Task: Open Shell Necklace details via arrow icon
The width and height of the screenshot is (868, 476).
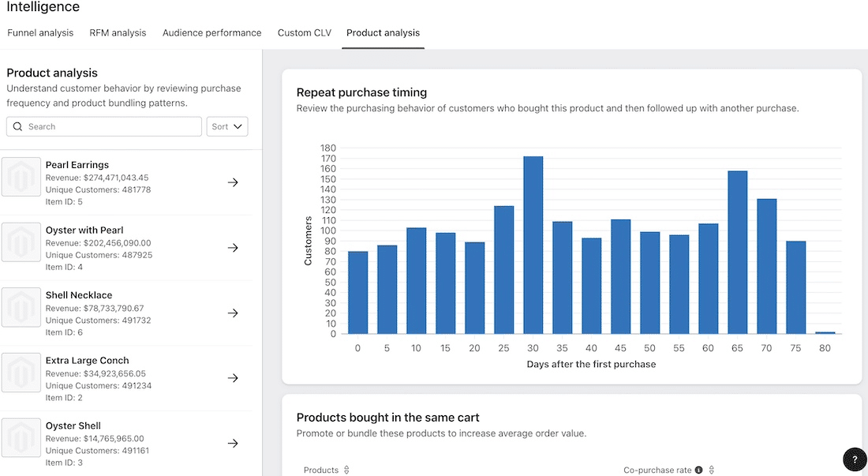Action: tap(233, 313)
